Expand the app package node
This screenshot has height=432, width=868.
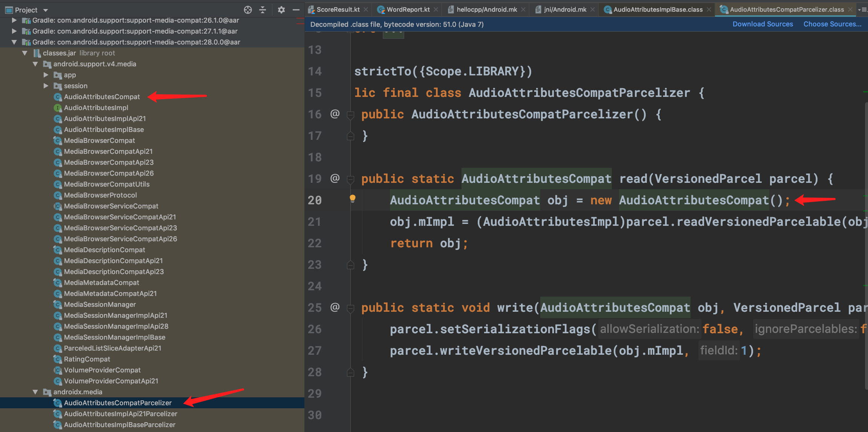46,75
